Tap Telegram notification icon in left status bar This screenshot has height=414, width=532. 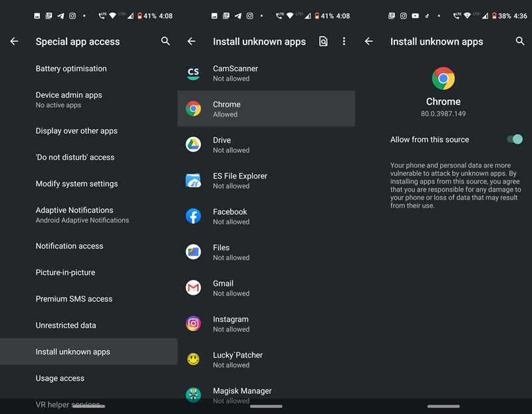(x=61, y=15)
